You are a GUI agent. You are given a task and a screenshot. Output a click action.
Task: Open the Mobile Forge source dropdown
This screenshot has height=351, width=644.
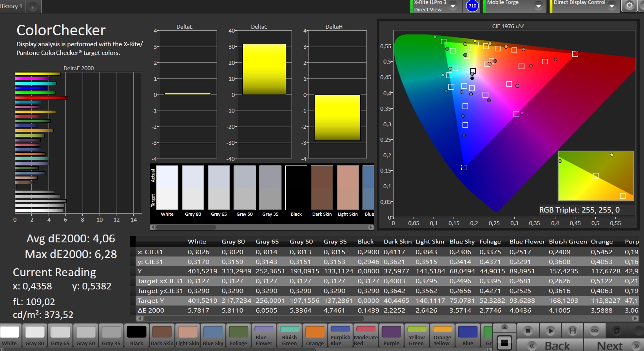539,6
